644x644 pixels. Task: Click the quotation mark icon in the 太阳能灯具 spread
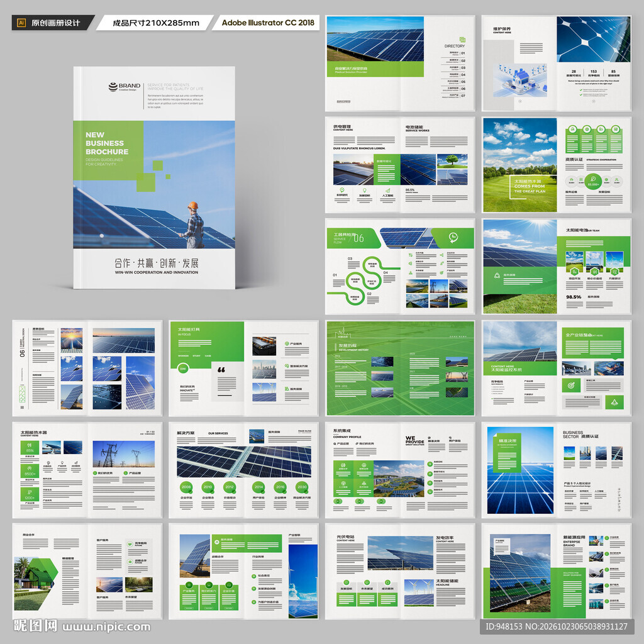tap(221, 370)
